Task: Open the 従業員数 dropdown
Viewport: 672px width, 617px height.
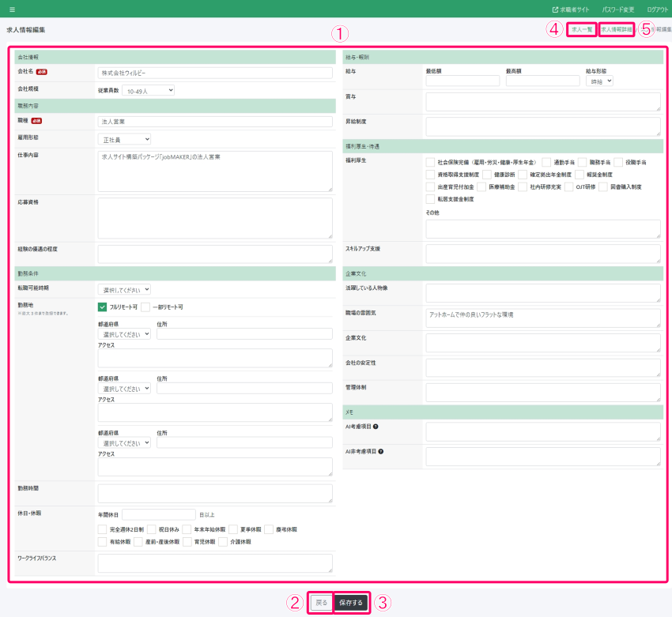Action: [148, 90]
